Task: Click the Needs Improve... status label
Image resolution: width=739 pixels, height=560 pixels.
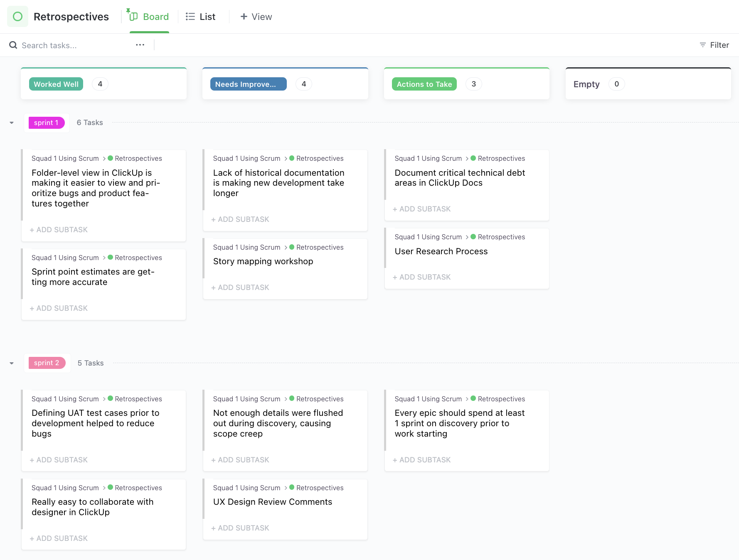Action: (249, 84)
